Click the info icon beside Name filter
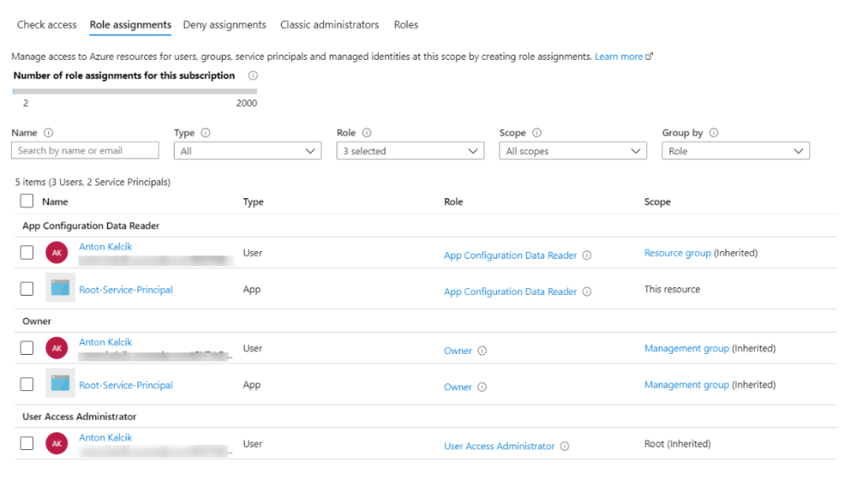Viewport: 863px width, 504px height. tap(48, 133)
